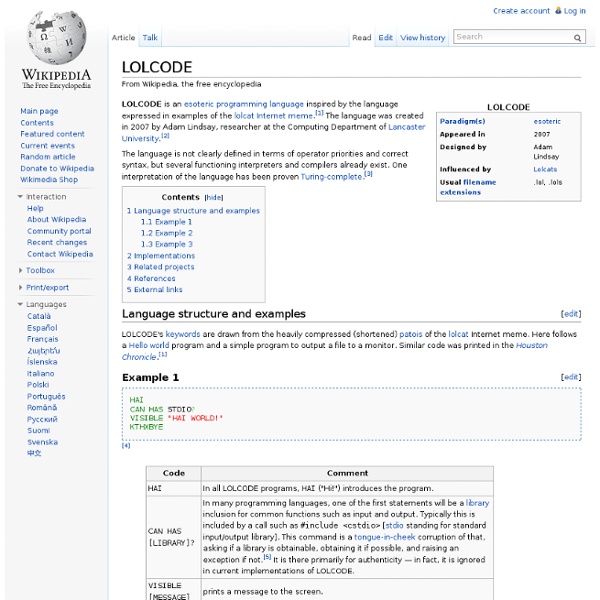
Task: Open esoteric programming language link
Action: pos(244,104)
